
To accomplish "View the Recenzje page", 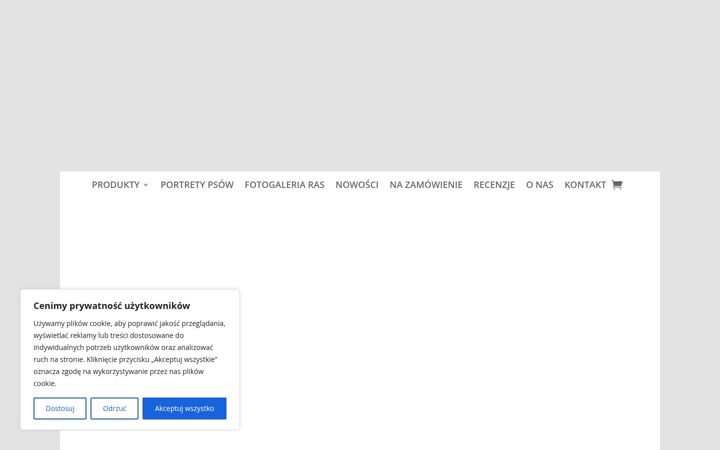I will pos(494,185).
